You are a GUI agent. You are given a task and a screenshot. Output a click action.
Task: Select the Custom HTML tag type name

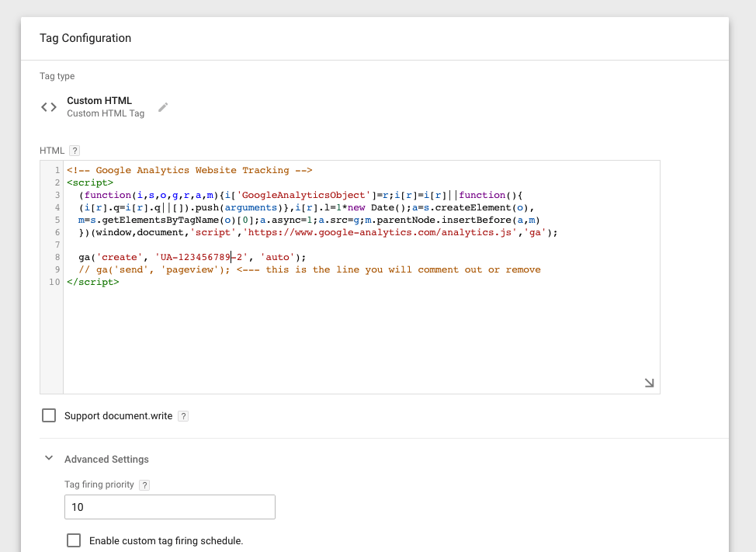click(x=99, y=101)
